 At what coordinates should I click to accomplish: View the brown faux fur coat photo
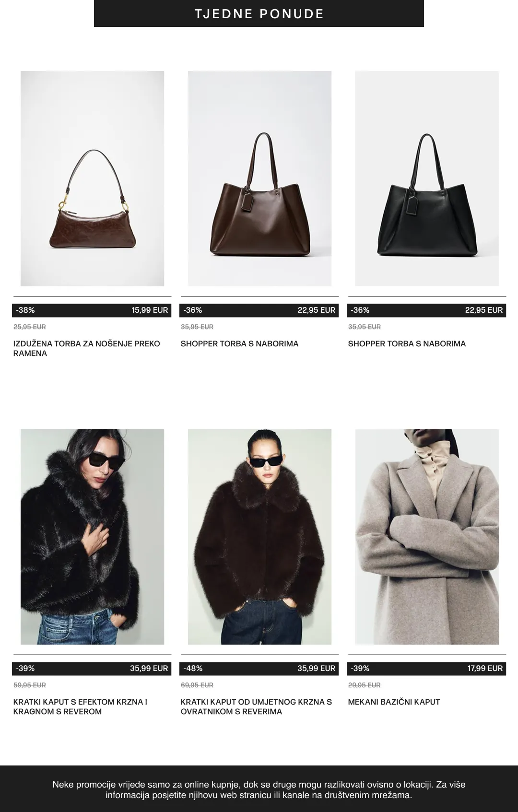pyautogui.click(x=259, y=537)
